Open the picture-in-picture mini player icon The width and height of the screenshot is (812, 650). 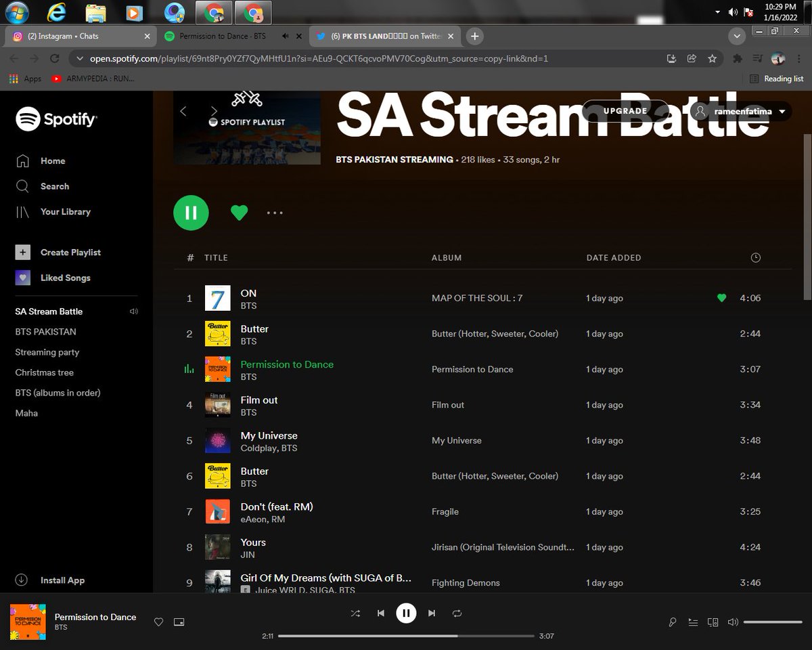pyautogui.click(x=179, y=622)
